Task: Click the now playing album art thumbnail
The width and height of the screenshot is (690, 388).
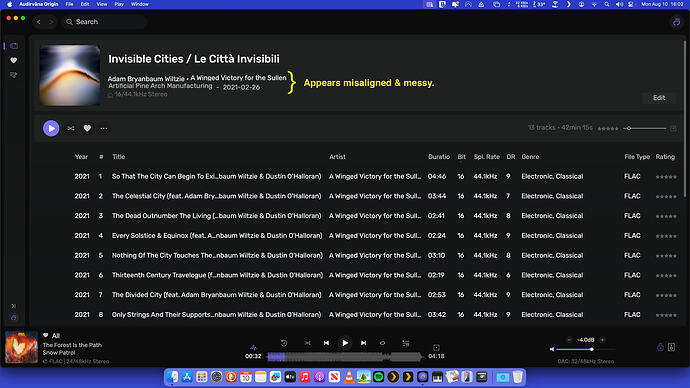Action: click(22, 348)
